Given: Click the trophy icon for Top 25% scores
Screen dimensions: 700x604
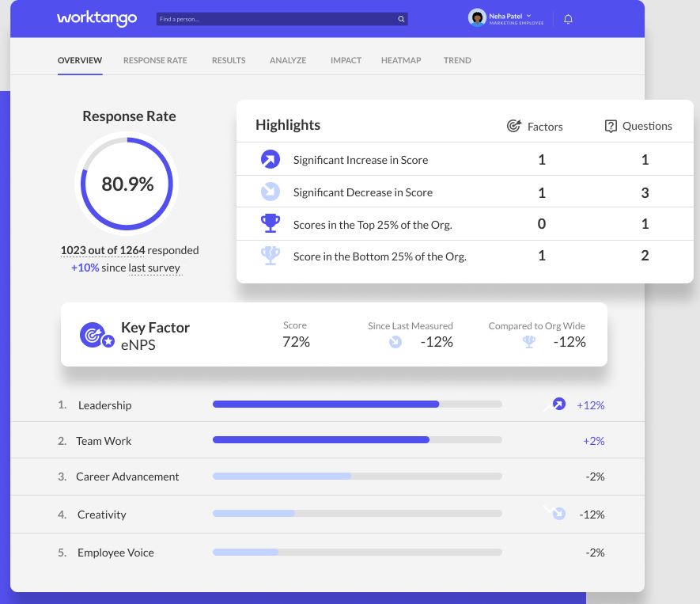Looking at the screenshot, I should point(271,222).
